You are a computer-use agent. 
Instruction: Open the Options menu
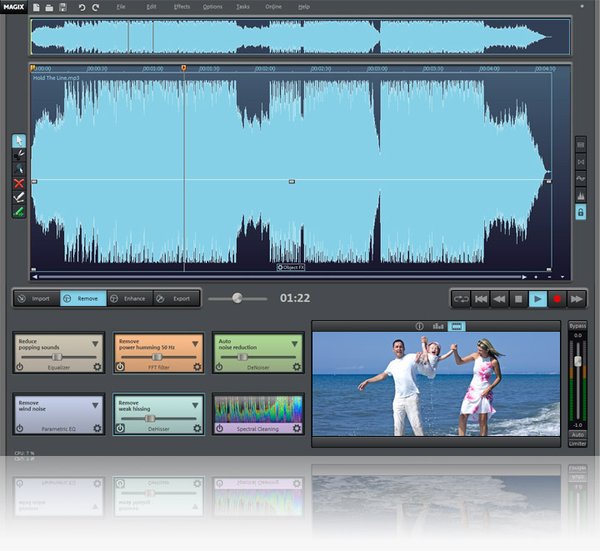pyautogui.click(x=212, y=7)
